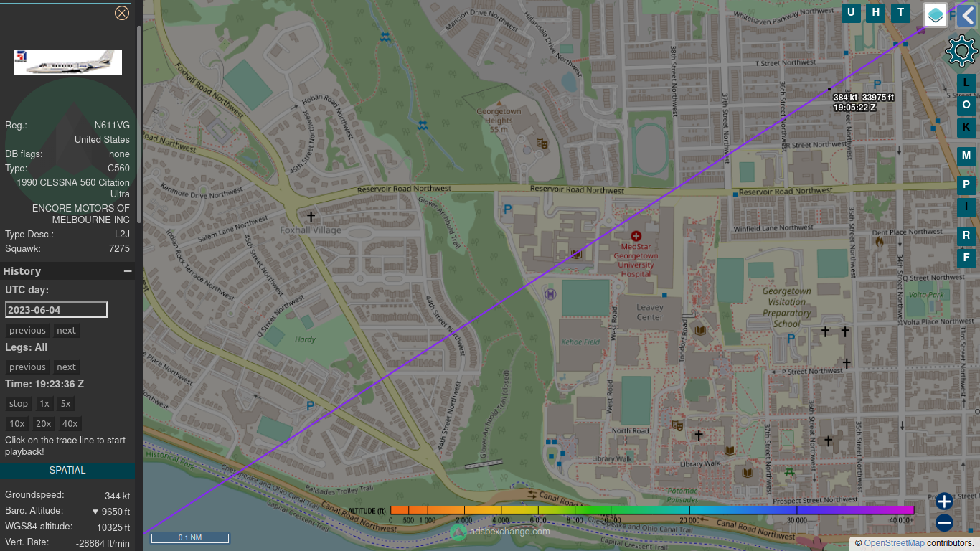Collapse the sidebar with the left arrow
This screenshot has width=980, height=551.
pos(966,14)
